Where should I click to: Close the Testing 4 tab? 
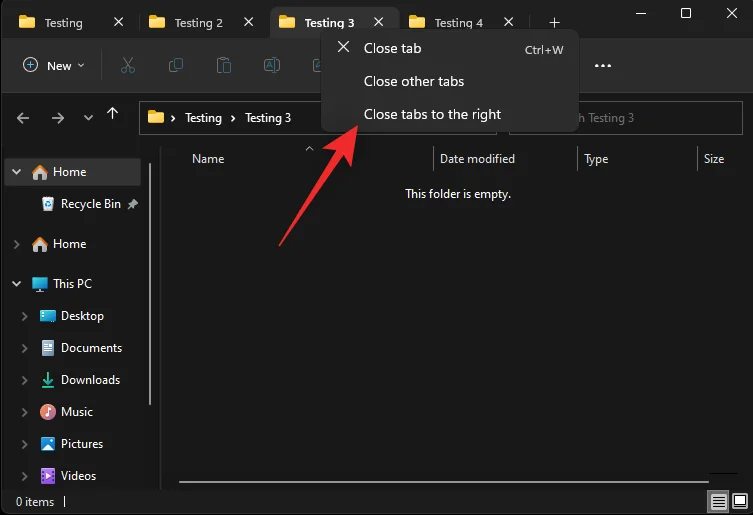(x=509, y=22)
